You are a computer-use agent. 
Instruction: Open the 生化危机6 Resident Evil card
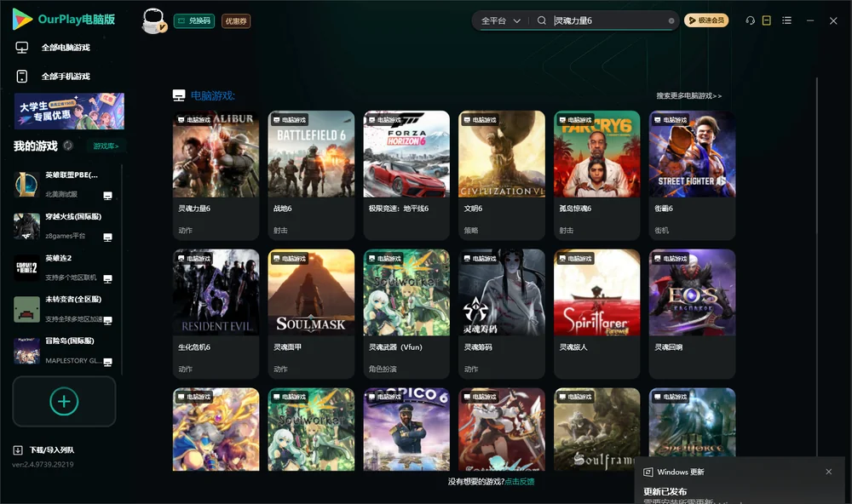pos(216,313)
